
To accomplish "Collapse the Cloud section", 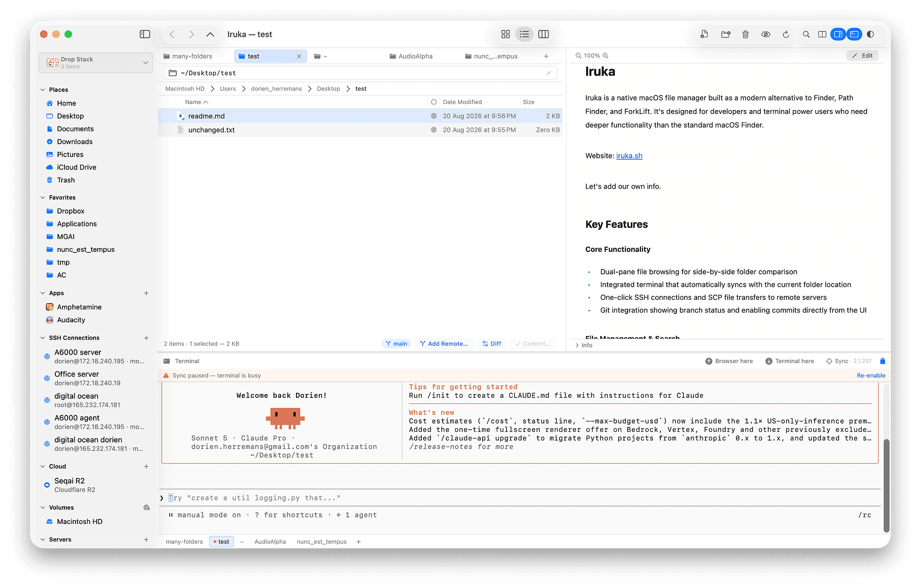I will coord(43,466).
